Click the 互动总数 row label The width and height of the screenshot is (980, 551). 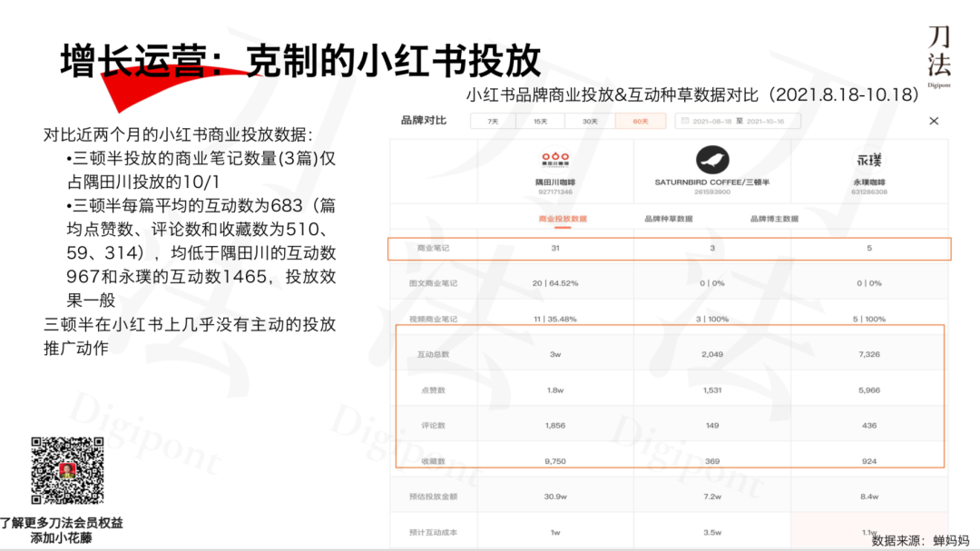(433, 355)
